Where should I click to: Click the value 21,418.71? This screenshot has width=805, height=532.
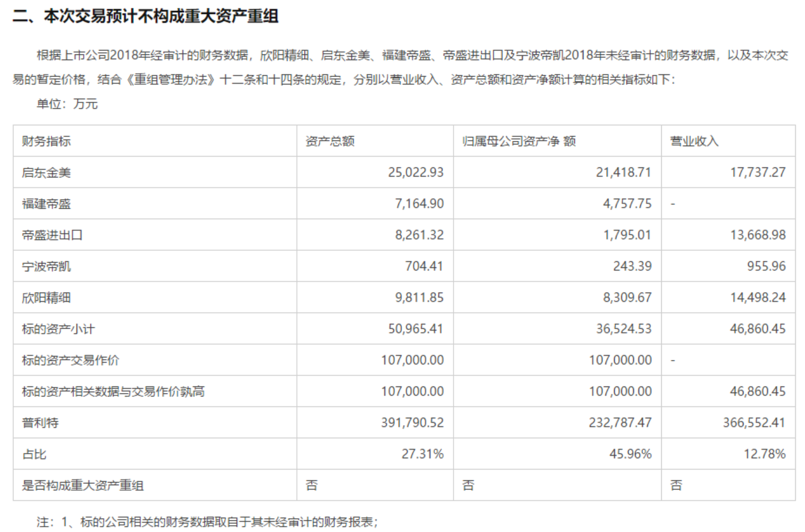tap(623, 172)
